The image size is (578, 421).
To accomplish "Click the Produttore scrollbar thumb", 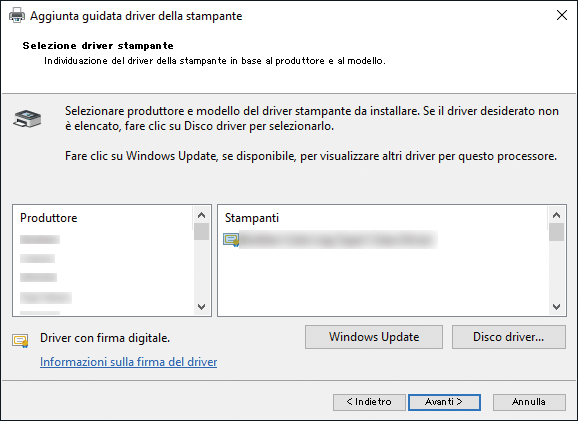I will [x=201, y=232].
